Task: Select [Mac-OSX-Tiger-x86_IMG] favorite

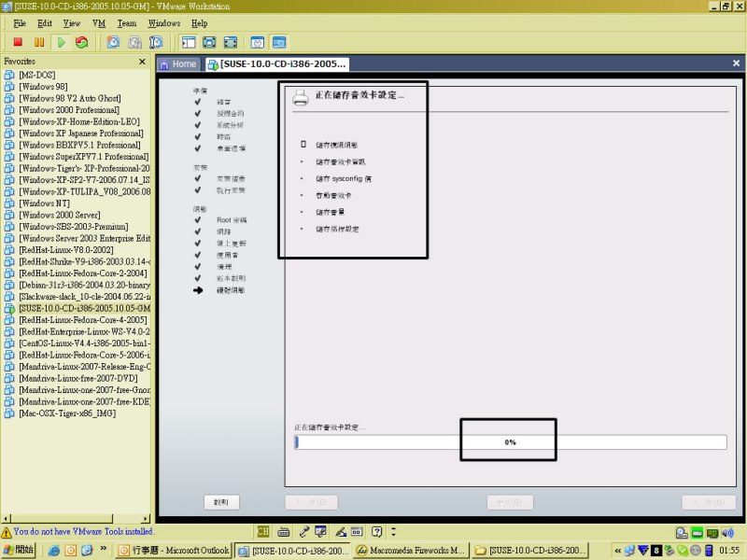Action: [67, 413]
